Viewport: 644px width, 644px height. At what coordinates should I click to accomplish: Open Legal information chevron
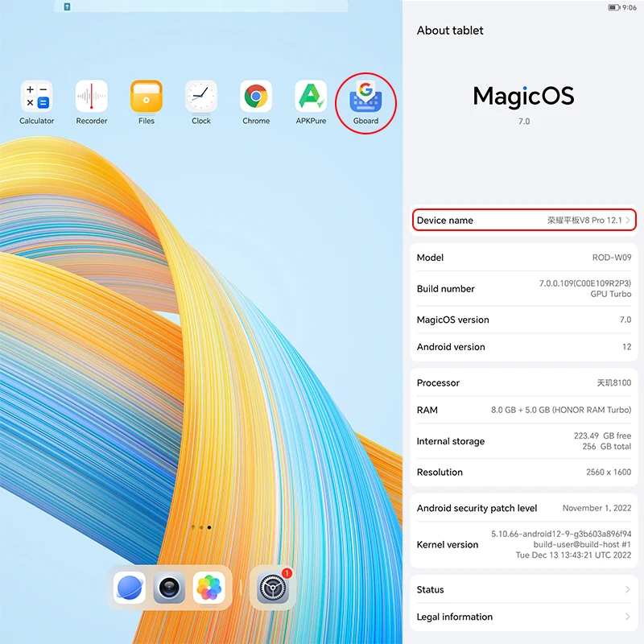[628, 617]
